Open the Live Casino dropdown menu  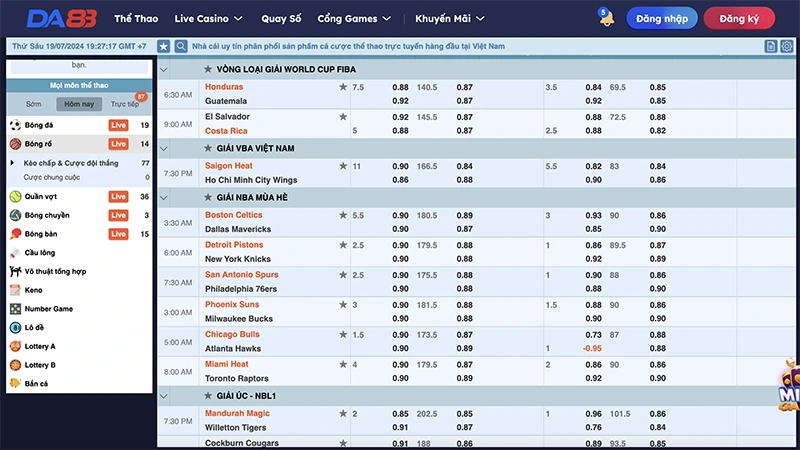tap(208, 18)
